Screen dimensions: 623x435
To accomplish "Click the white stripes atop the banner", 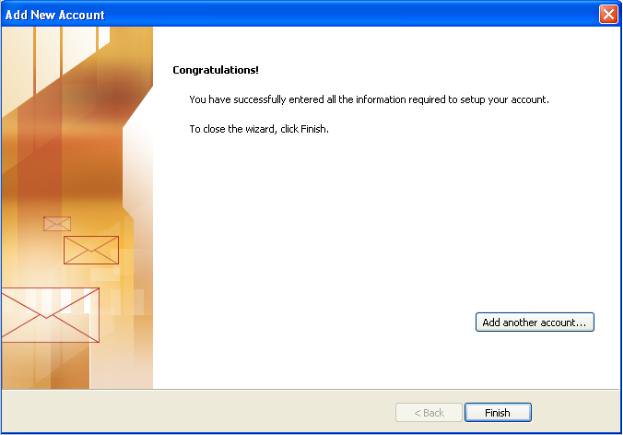I will point(68,52).
